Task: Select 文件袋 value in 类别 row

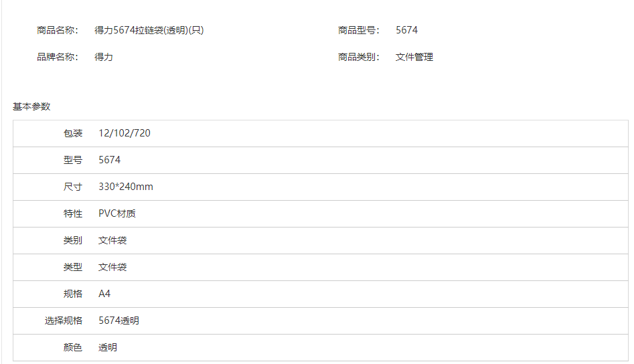Action: [x=112, y=240]
